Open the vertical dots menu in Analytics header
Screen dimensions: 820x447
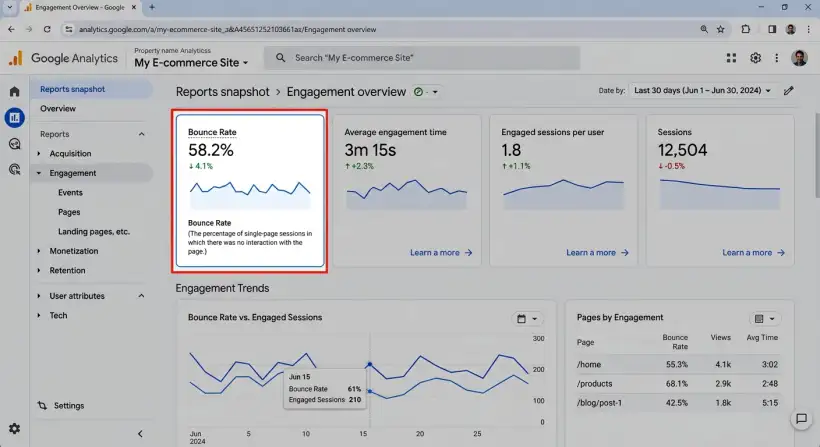click(777, 58)
